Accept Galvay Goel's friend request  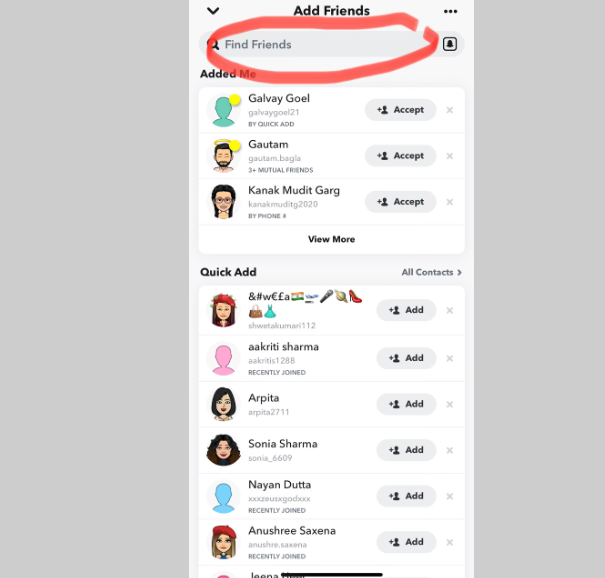pyautogui.click(x=401, y=110)
